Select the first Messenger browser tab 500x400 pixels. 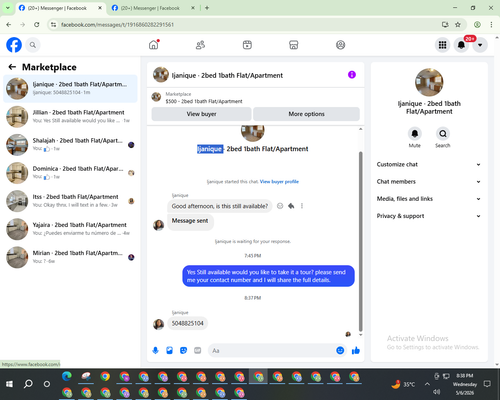[59, 8]
